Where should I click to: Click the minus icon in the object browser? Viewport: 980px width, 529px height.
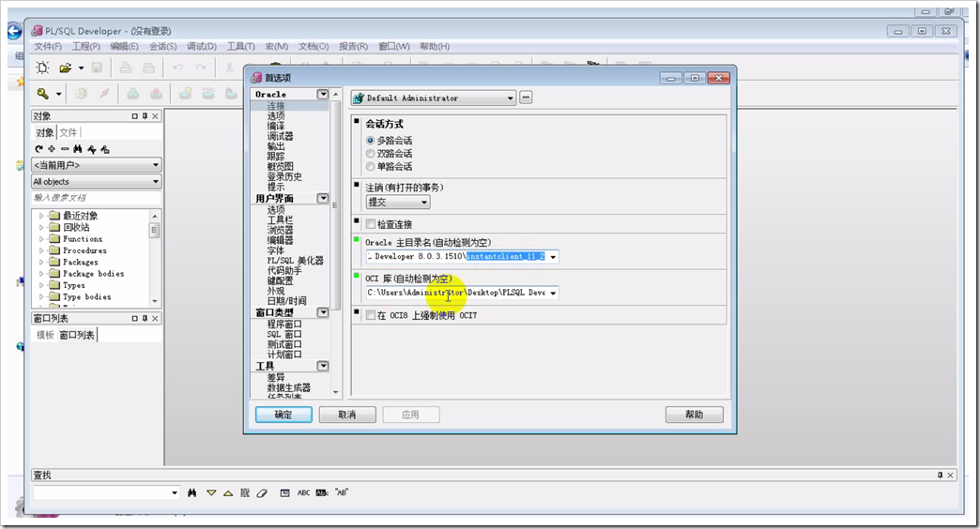65,148
